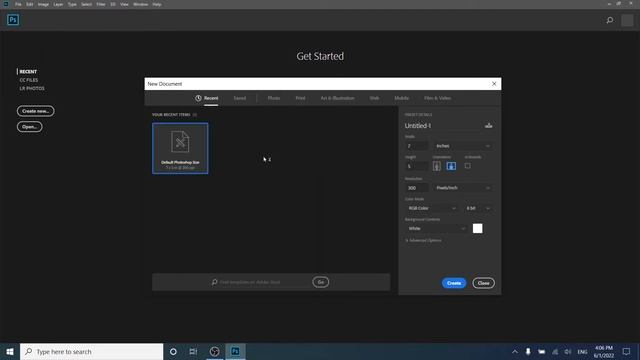Open the Pixels/Inch resolution units dropdown

[463, 188]
